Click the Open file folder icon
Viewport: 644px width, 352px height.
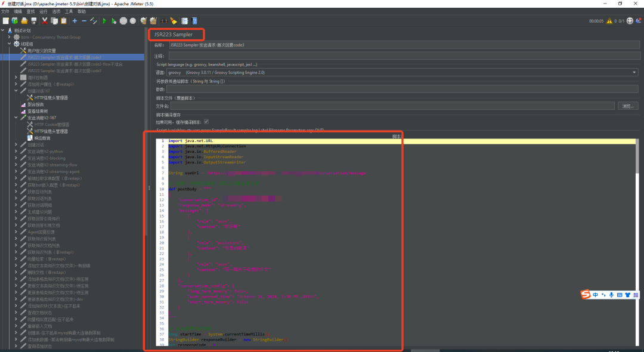click(24, 21)
